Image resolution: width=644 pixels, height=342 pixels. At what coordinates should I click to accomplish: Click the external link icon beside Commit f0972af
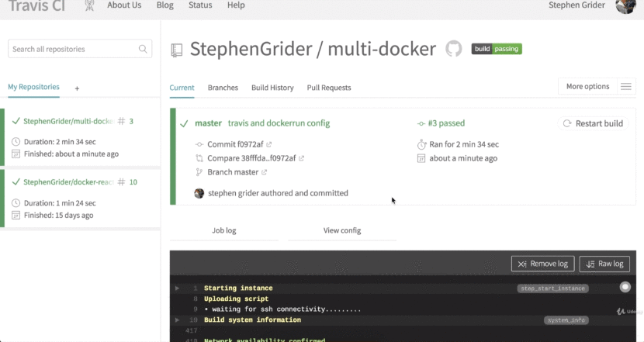click(x=269, y=144)
